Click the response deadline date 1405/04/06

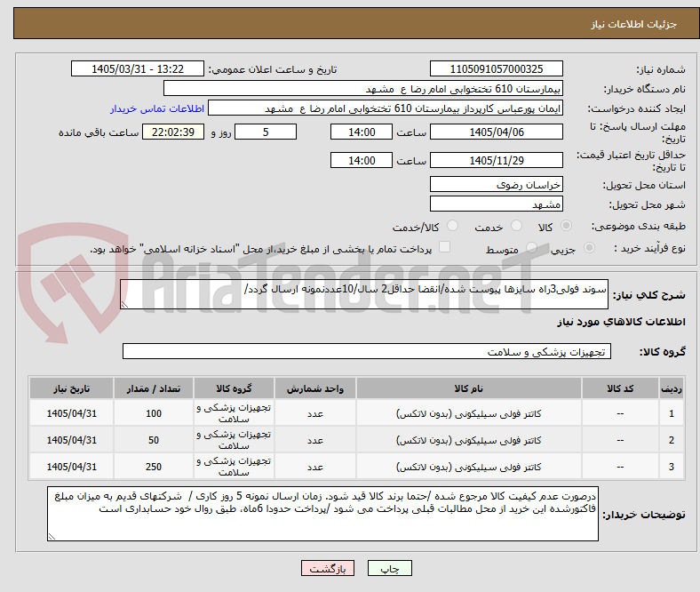coord(496,132)
